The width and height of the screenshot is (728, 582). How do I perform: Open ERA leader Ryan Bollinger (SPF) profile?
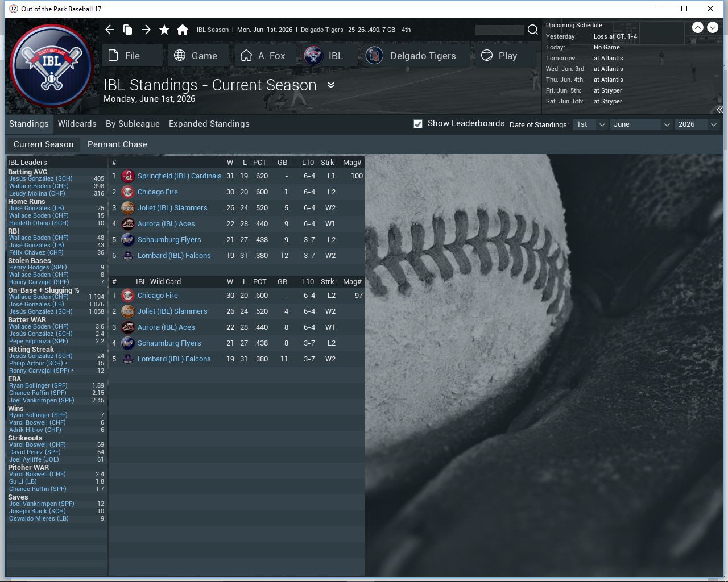[38, 385]
